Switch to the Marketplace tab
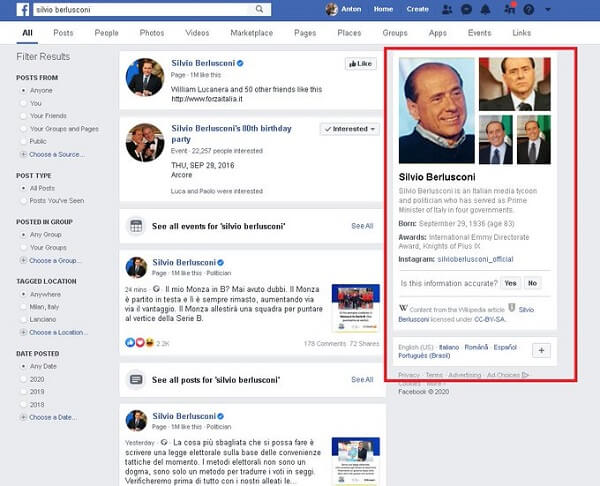 pyautogui.click(x=252, y=33)
